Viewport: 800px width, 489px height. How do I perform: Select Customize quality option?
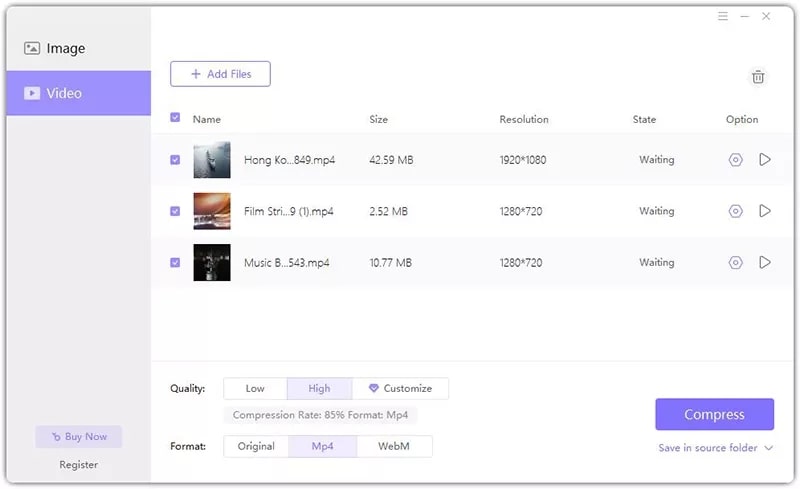point(400,388)
